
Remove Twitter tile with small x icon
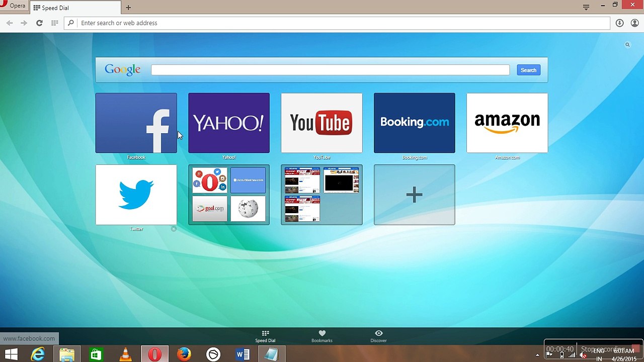(x=174, y=229)
